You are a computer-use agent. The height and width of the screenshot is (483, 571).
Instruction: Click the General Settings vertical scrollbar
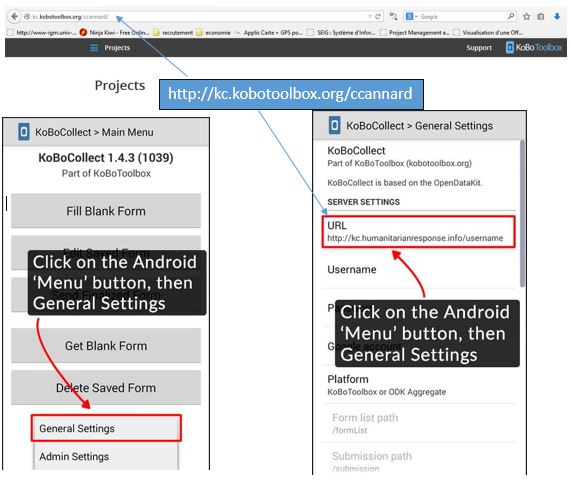click(522, 214)
